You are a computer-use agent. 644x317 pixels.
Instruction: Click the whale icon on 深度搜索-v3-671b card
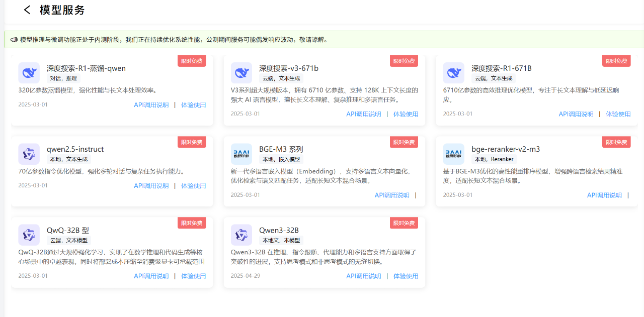(242, 73)
